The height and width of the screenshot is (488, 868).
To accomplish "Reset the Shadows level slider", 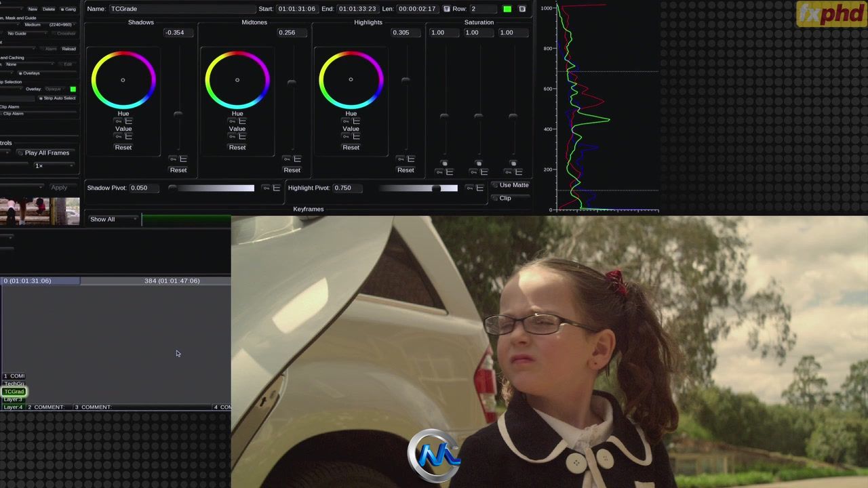I will click(178, 170).
